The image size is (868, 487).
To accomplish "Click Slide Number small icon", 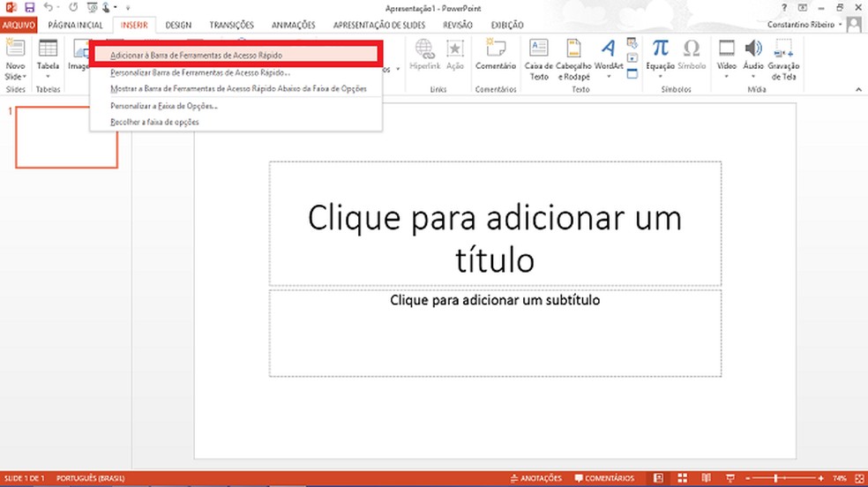I will 632,58.
